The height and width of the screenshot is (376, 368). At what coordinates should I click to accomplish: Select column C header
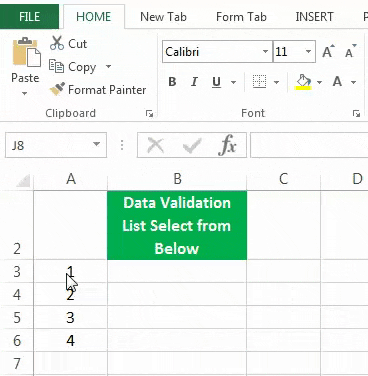point(283,179)
